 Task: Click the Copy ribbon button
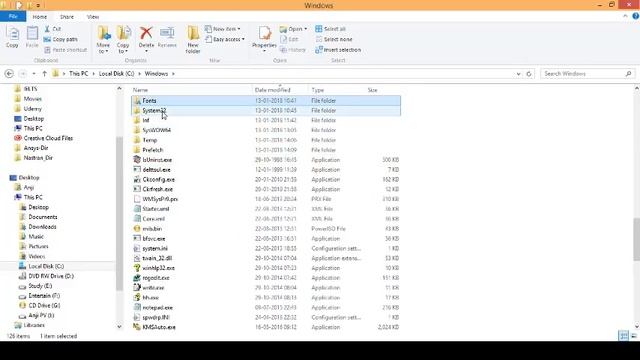tap(12, 37)
